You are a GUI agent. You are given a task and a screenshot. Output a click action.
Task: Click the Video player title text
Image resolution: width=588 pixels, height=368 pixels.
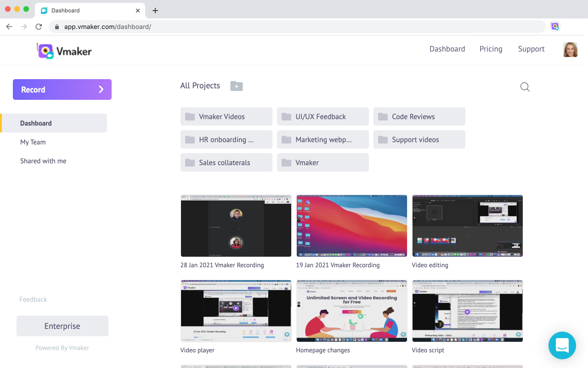pyautogui.click(x=198, y=351)
